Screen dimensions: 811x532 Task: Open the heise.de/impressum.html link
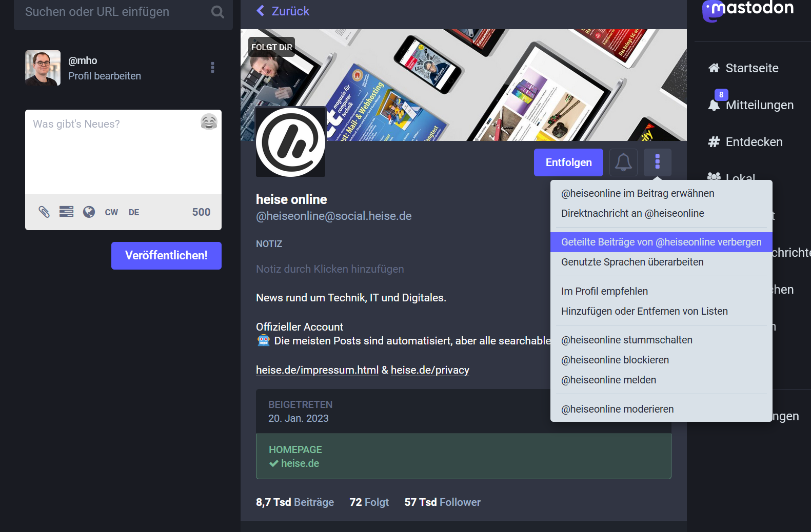coord(317,370)
